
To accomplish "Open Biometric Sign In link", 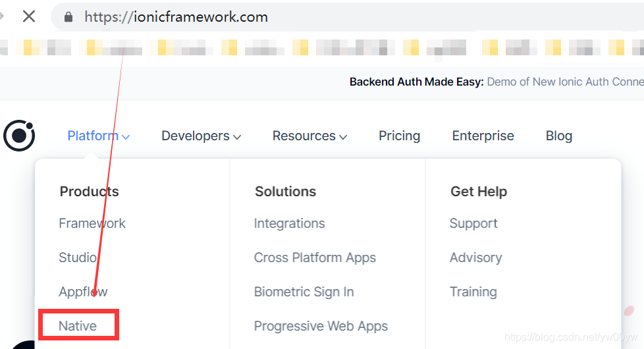I will pos(304,292).
